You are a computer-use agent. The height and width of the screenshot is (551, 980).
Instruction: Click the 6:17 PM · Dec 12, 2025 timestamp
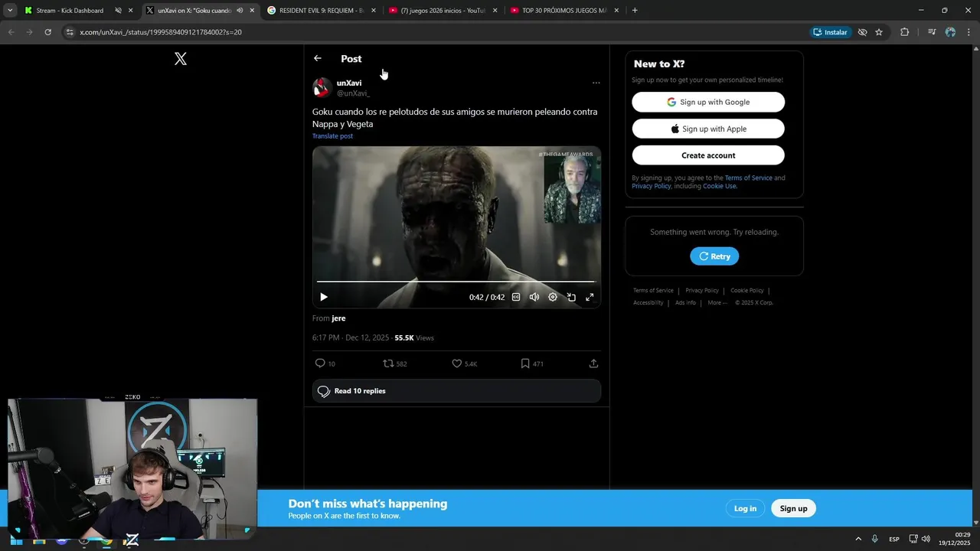[351, 337]
